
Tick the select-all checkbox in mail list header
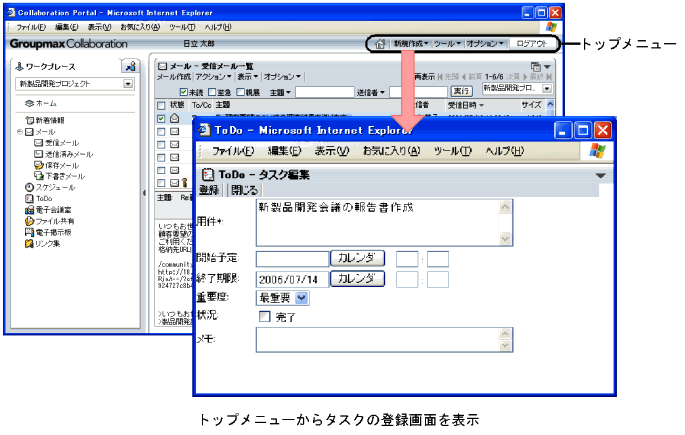161,105
